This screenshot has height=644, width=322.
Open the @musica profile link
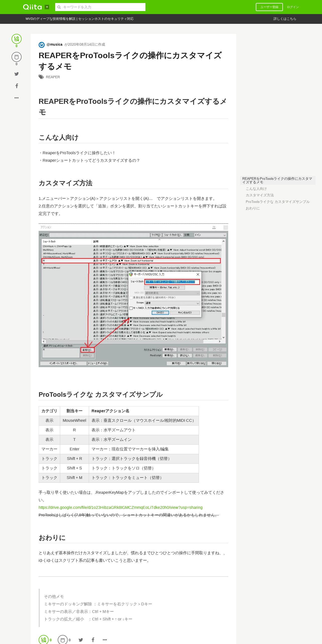[54, 44]
